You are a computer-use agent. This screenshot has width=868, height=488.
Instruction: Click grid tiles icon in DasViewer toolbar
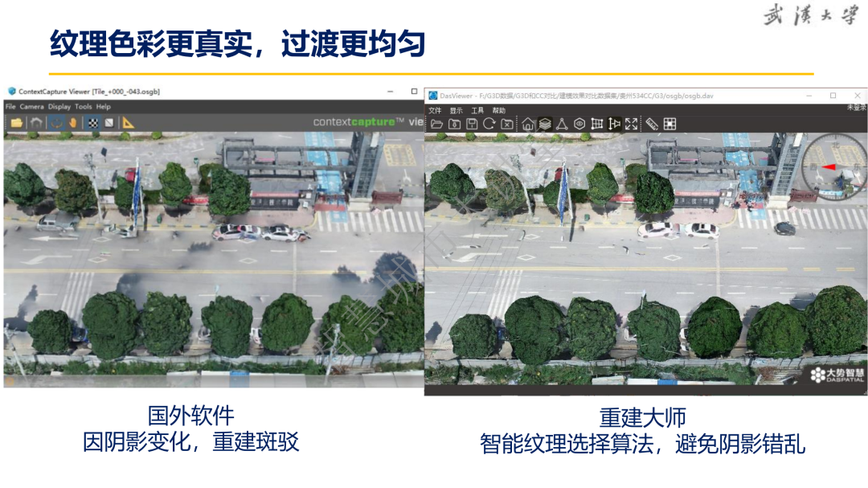669,124
